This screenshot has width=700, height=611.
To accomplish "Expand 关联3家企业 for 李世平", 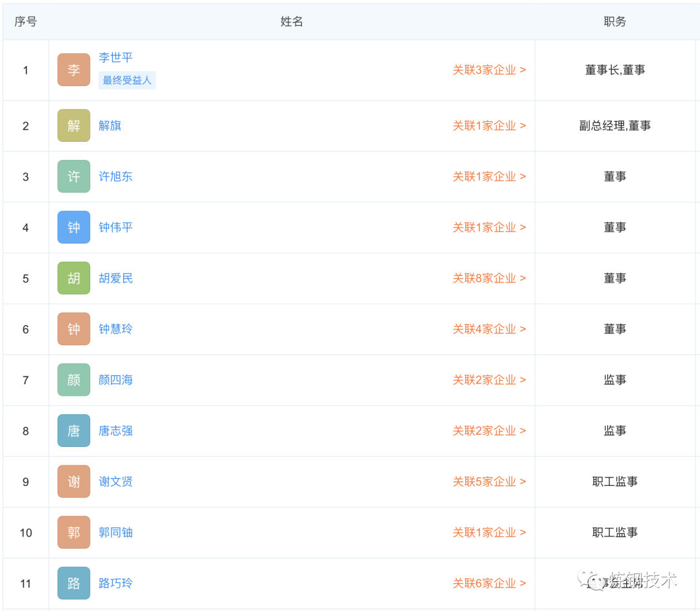I will click(x=489, y=70).
